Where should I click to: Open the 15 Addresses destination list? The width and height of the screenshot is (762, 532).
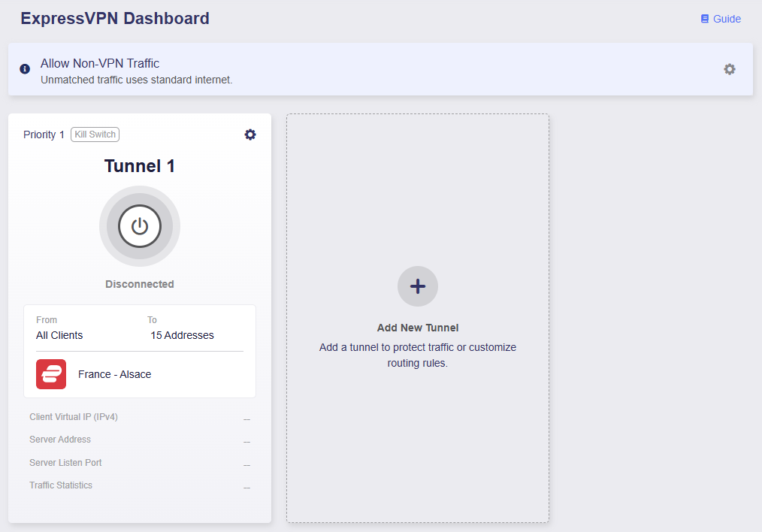click(182, 335)
